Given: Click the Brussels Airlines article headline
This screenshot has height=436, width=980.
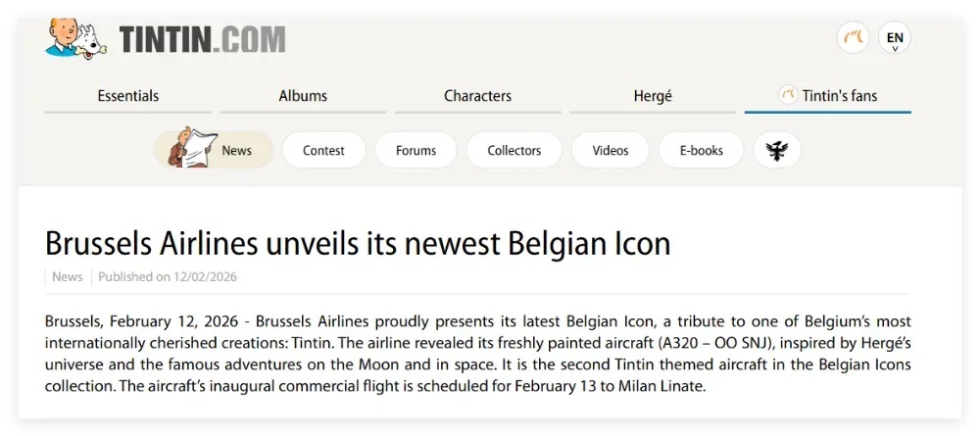Looking at the screenshot, I should click(358, 243).
